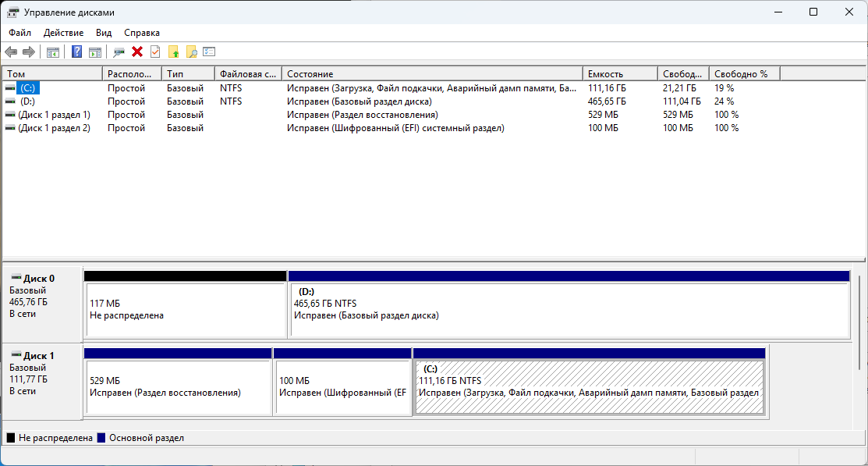Select Диск 1 раздел 1 row

pos(54,115)
